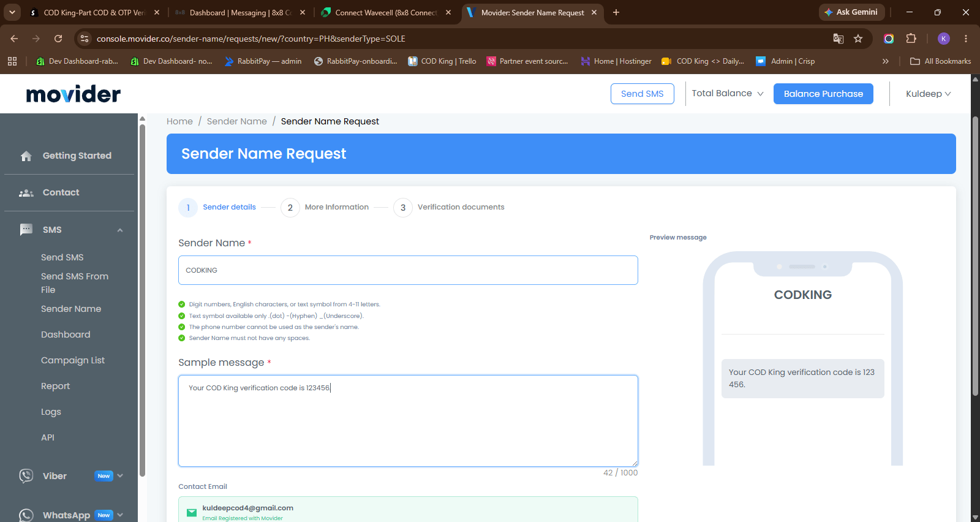Open Contact in sidebar
Image resolution: width=980 pixels, height=522 pixels.
(x=61, y=192)
